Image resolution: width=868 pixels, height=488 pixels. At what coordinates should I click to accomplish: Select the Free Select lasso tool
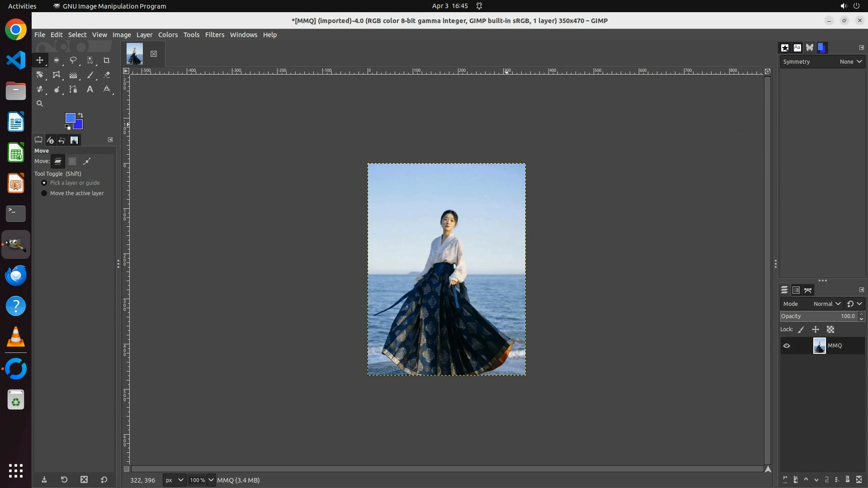coord(73,60)
